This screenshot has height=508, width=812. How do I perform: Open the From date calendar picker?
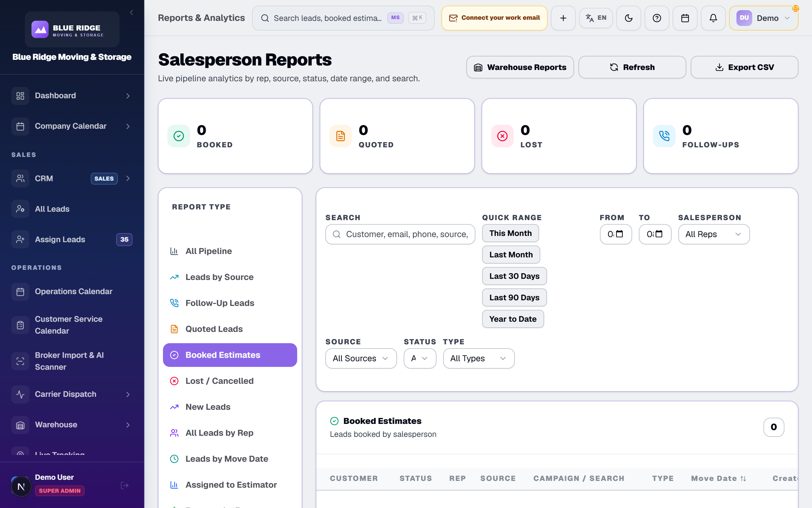coord(619,234)
